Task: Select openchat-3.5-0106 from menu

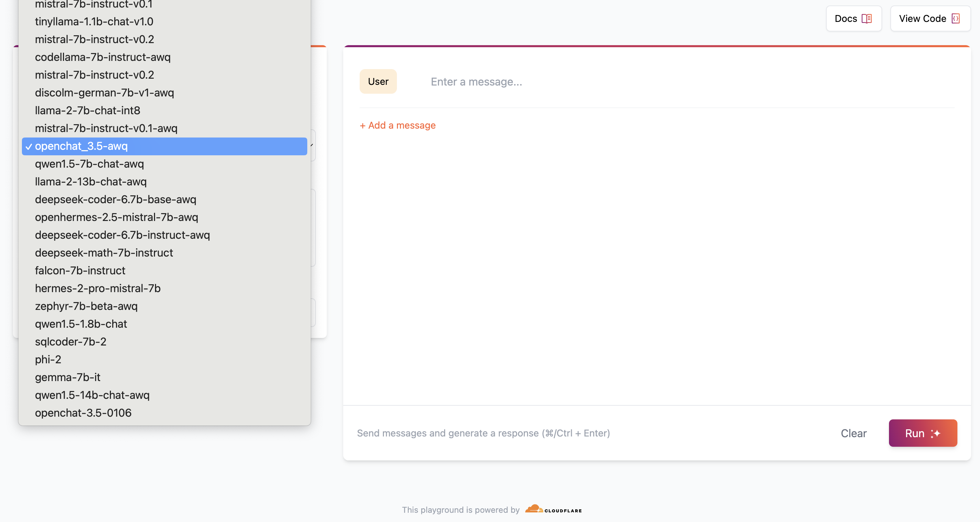Action: pos(83,413)
